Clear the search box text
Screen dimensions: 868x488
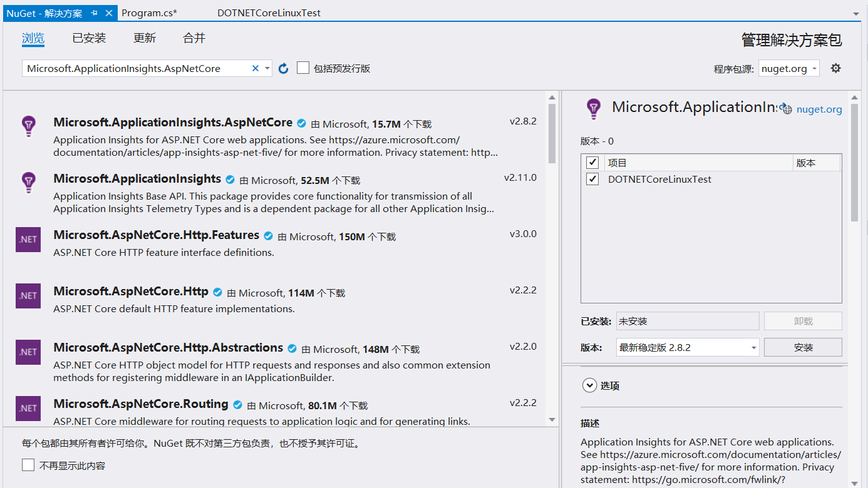pyautogui.click(x=255, y=68)
